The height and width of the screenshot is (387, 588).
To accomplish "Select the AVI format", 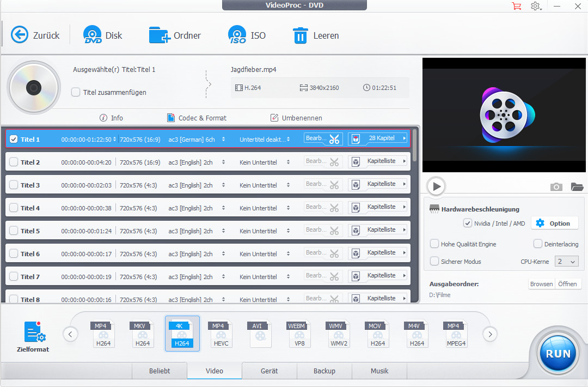I will pos(260,334).
